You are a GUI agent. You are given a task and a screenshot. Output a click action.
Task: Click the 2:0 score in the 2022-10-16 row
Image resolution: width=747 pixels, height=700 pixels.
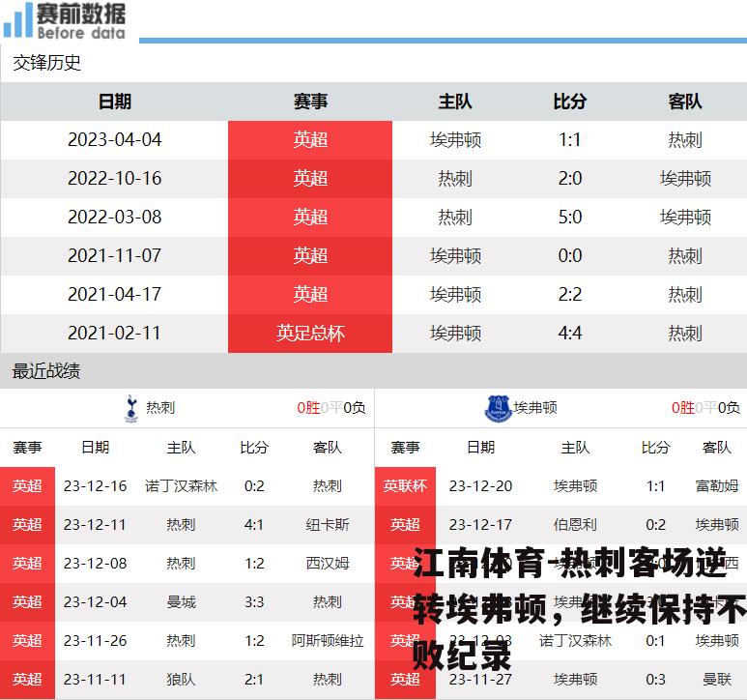[570, 179]
